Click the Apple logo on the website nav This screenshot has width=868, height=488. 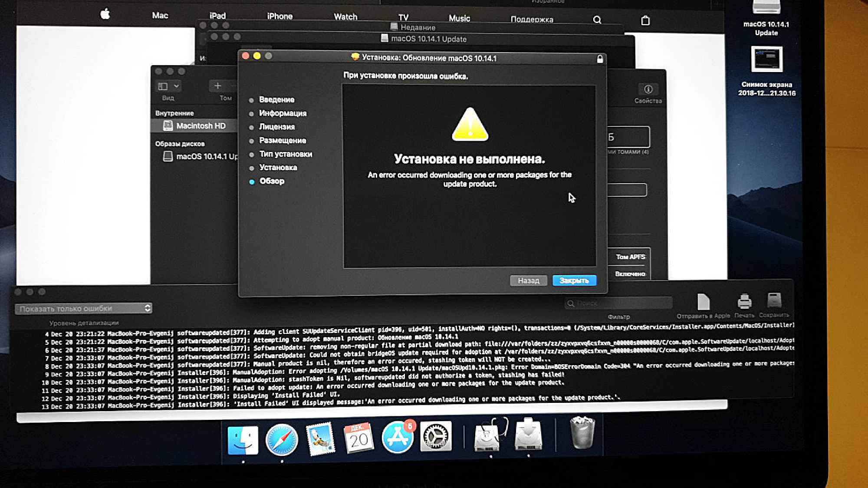[105, 14]
